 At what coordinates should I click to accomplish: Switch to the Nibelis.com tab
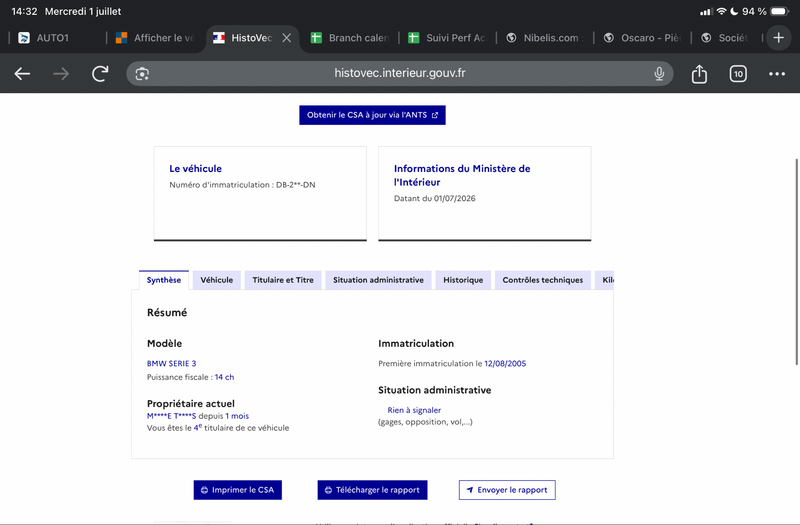click(545, 38)
